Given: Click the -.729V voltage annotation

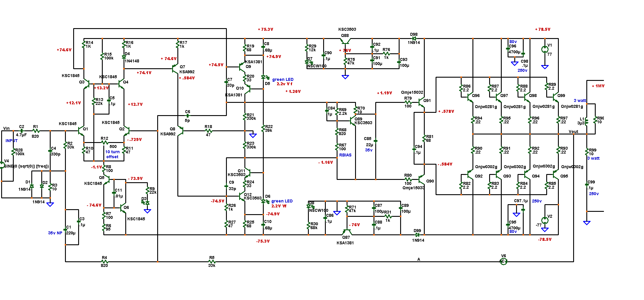Looking at the screenshot, I should [135, 139].
